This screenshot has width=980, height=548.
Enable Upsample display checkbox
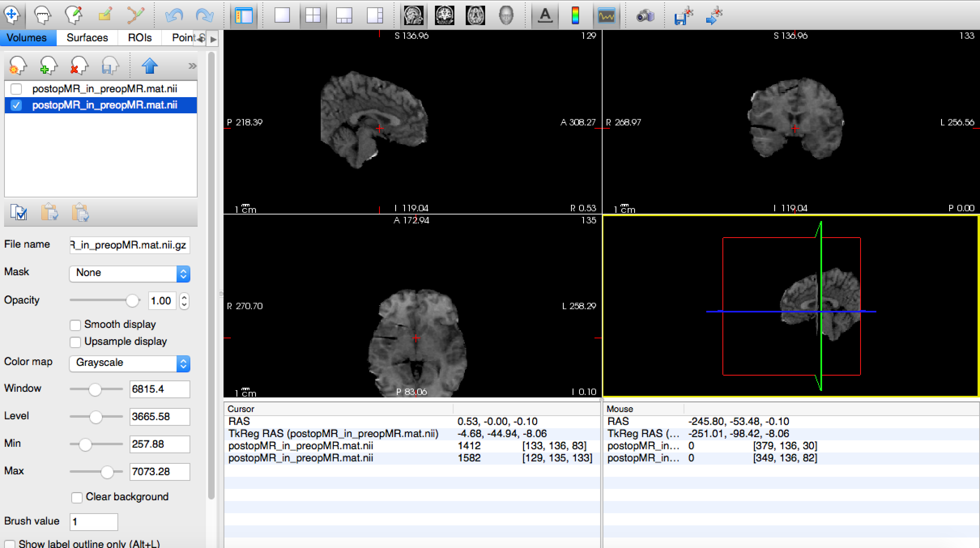[x=75, y=342]
